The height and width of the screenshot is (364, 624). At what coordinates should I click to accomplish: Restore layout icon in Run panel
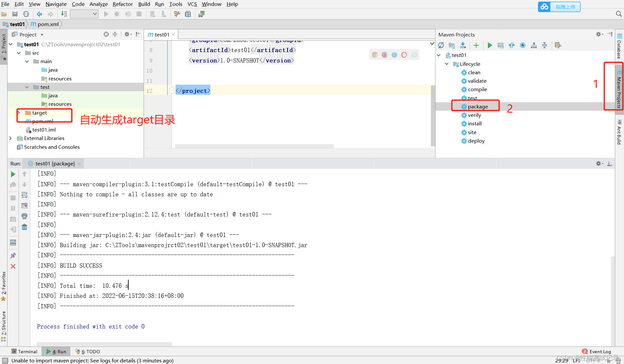[x=13, y=243]
